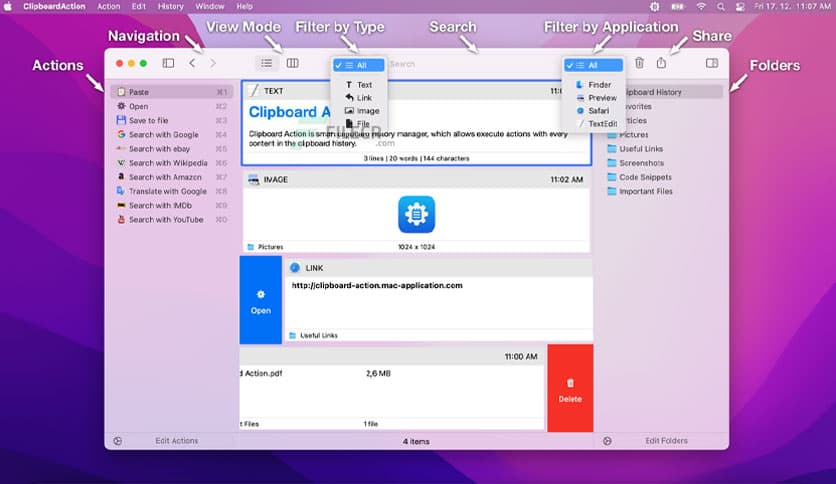The image size is (836, 484).
Task: Filter by Safari application
Action: [593, 111]
